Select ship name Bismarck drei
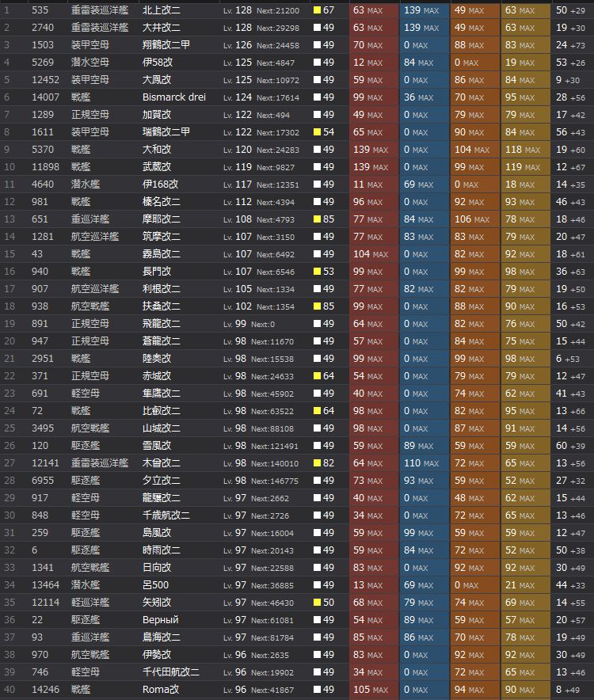 [174, 97]
